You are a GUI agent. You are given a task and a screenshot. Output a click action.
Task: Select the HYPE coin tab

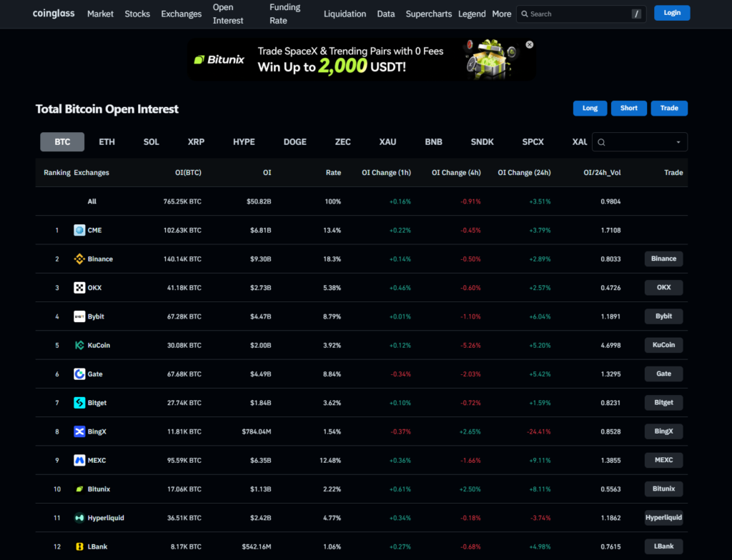coord(244,142)
